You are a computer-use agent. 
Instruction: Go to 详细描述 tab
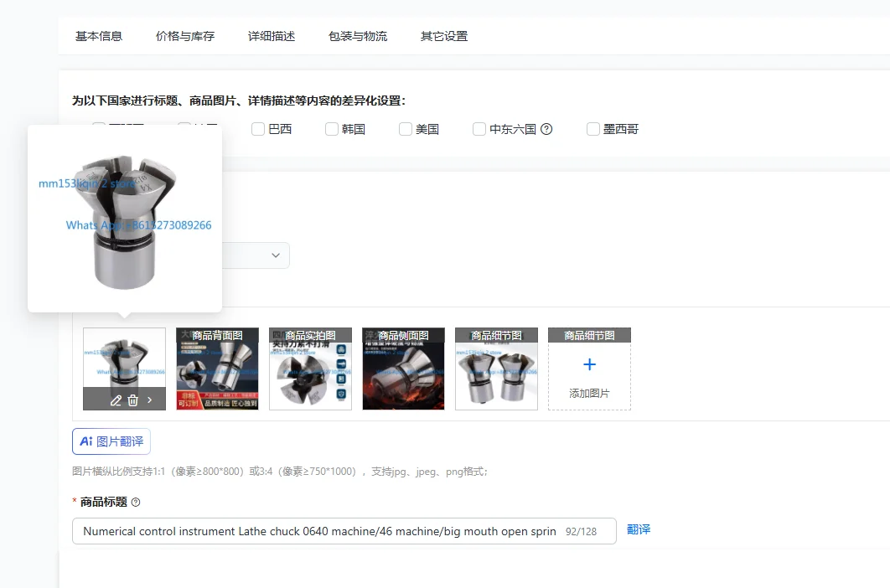(272, 36)
